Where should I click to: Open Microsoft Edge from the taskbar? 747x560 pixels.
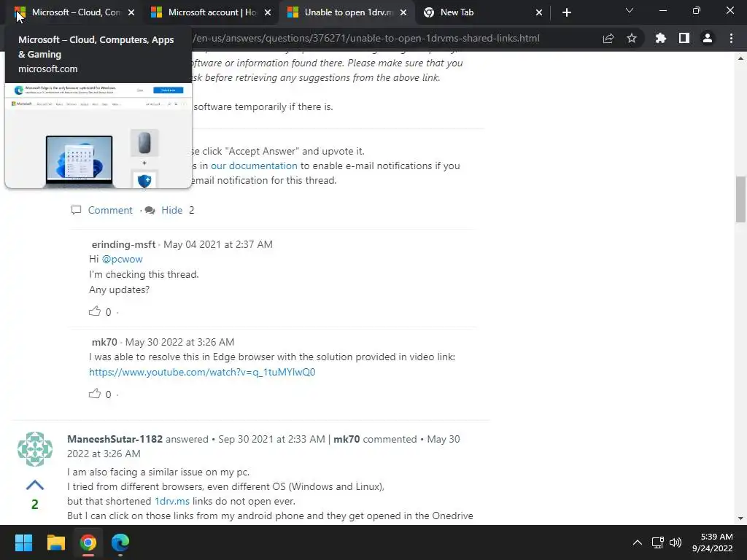point(120,542)
